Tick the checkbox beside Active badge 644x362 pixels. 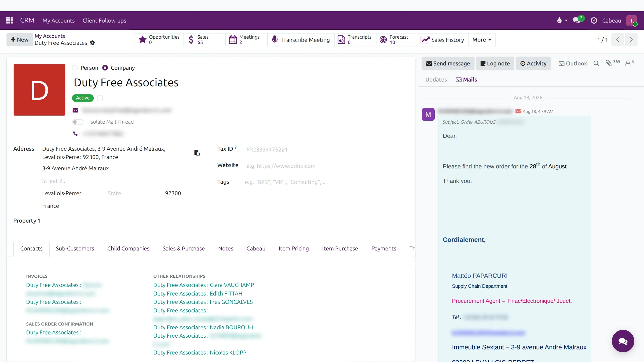(x=100, y=98)
